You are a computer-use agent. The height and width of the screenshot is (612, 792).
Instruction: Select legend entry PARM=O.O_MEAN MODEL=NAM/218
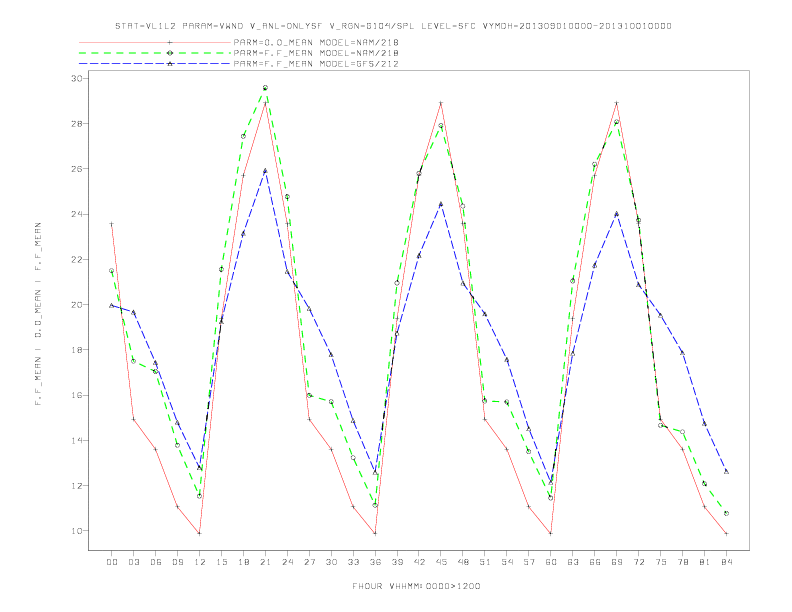click(316, 42)
